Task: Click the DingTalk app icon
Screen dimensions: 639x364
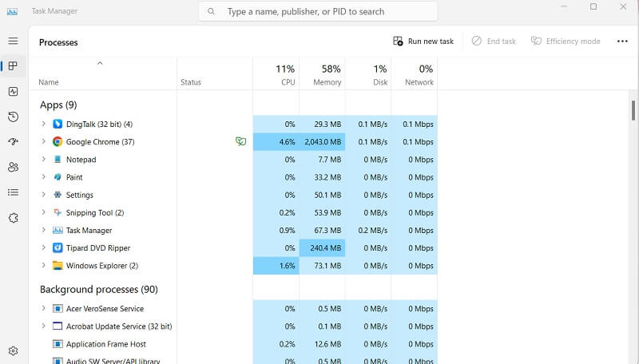Action: [58, 124]
